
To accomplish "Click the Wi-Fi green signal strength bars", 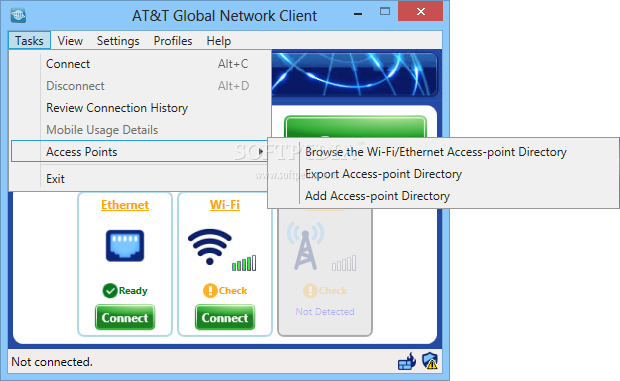I will (244, 263).
